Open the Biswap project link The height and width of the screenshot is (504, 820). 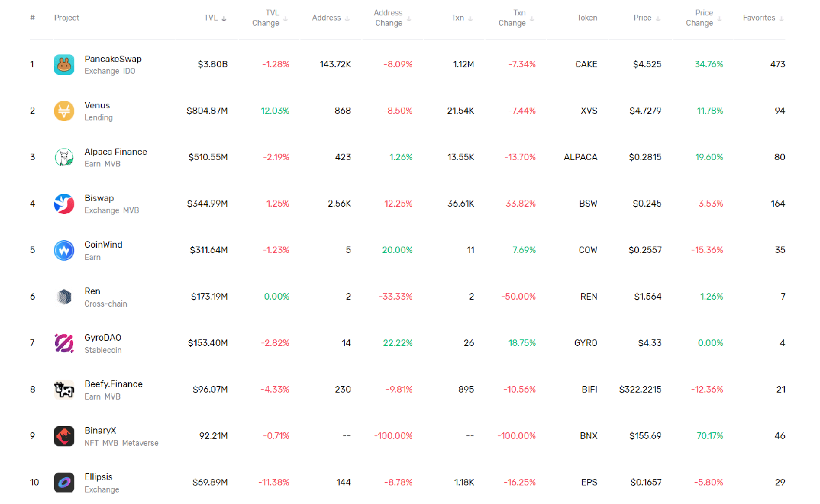tap(99, 199)
